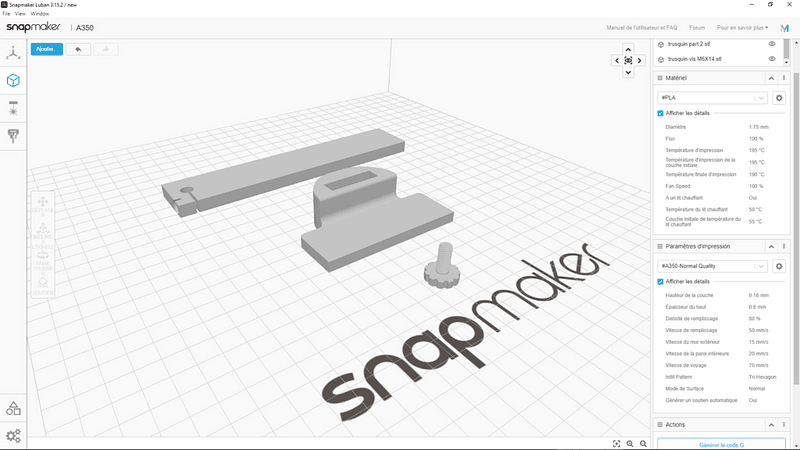Rotate camera view to the right
The height and width of the screenshot is (450, 800).
click(639, 61)
